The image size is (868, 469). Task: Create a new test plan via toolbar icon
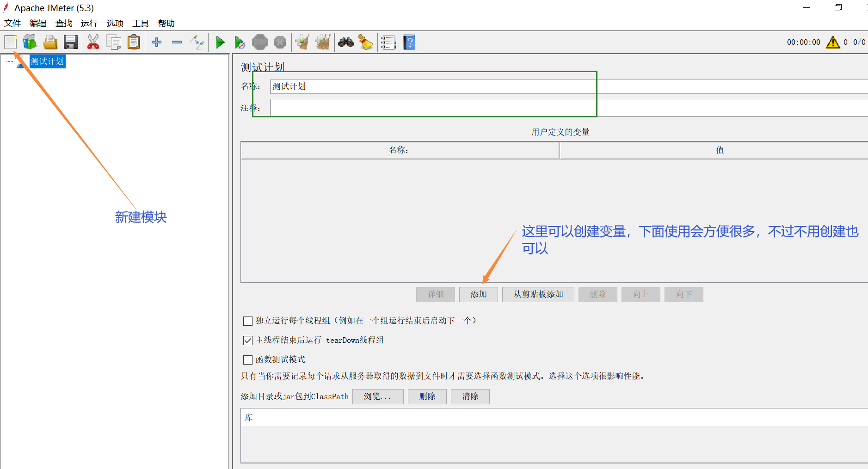point(10,42)
